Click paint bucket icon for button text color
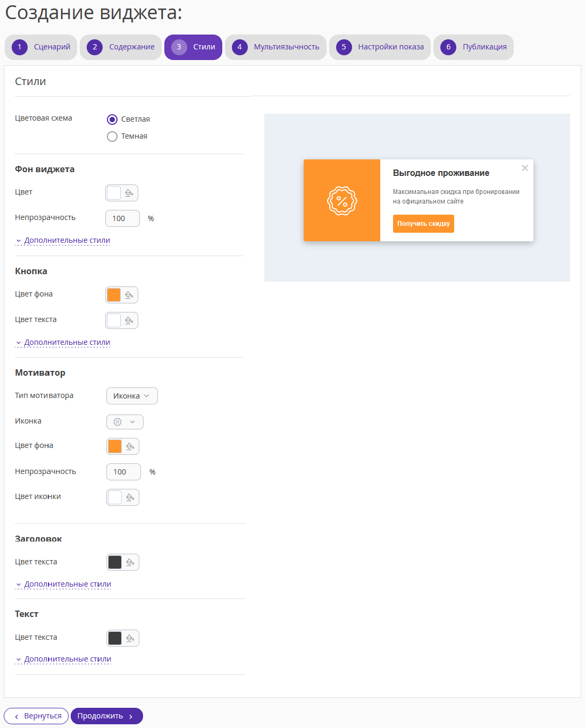The width and height of the screenshot is (585, 728). [x=129, y=320]
